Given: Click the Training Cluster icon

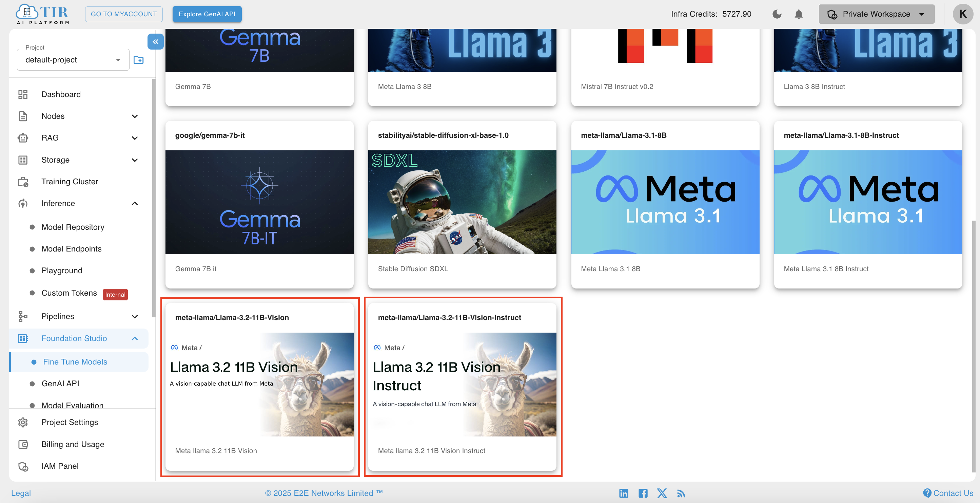Looking at the screenshot, I should click(23, 182).
